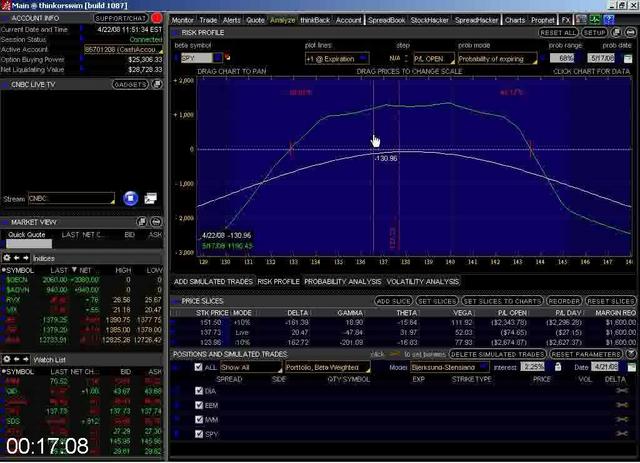Uncheck the IWM position checkbox

199,419
